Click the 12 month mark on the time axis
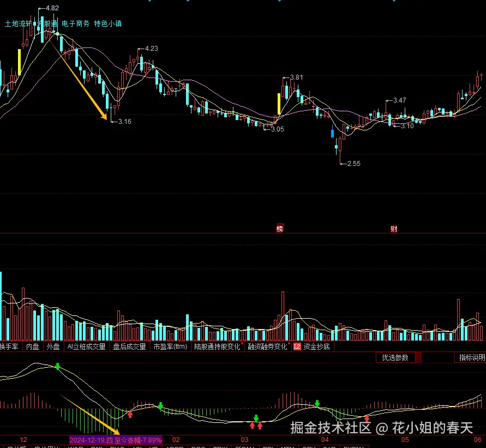Image resolution: width=486 pixels, height=448 pixels. point(23,440)
